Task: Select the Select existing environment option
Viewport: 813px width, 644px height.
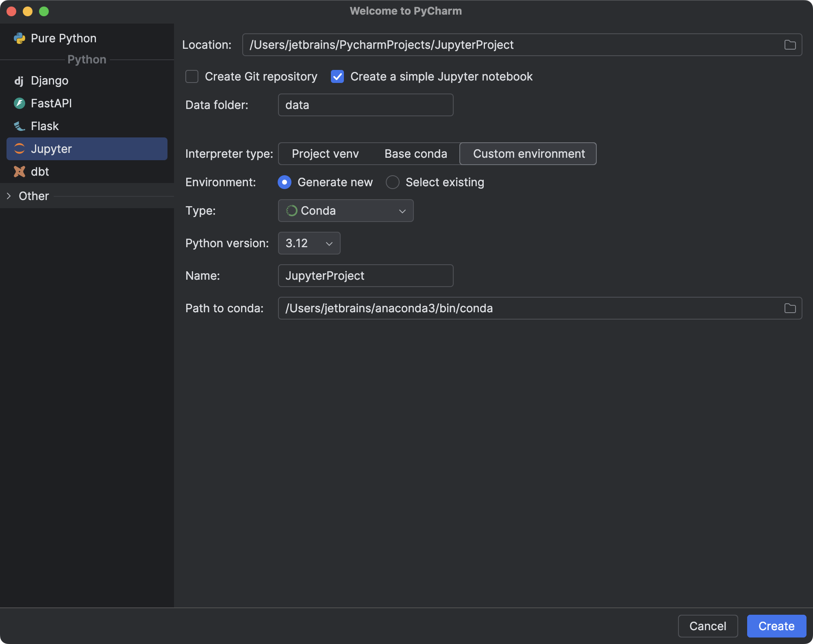Action: coord(392,182)
